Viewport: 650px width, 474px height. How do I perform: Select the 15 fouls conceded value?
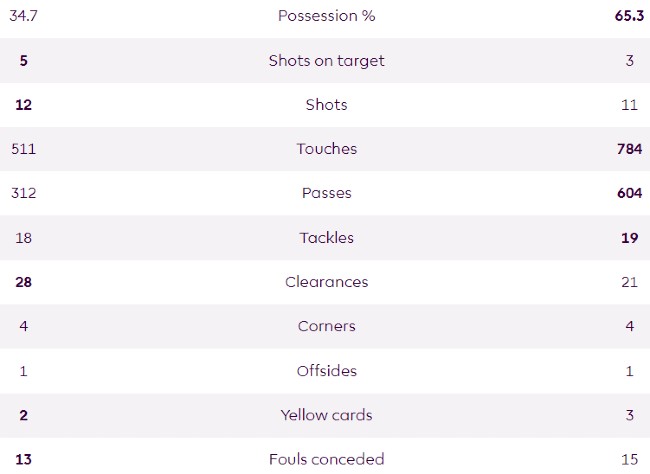point(629,459)
